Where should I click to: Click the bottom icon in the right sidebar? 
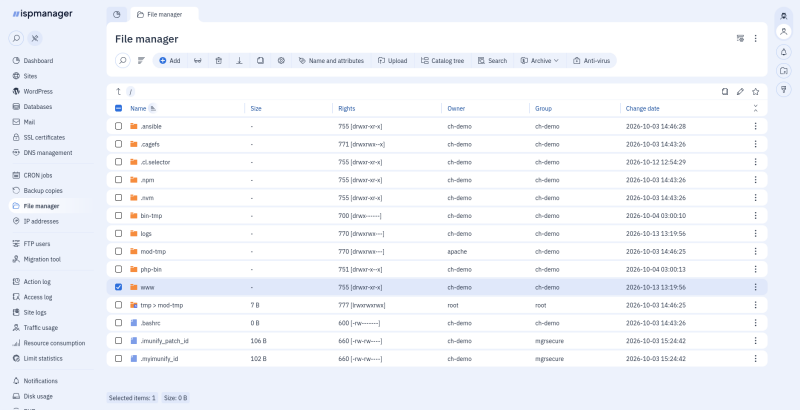(x=784, y=89)
